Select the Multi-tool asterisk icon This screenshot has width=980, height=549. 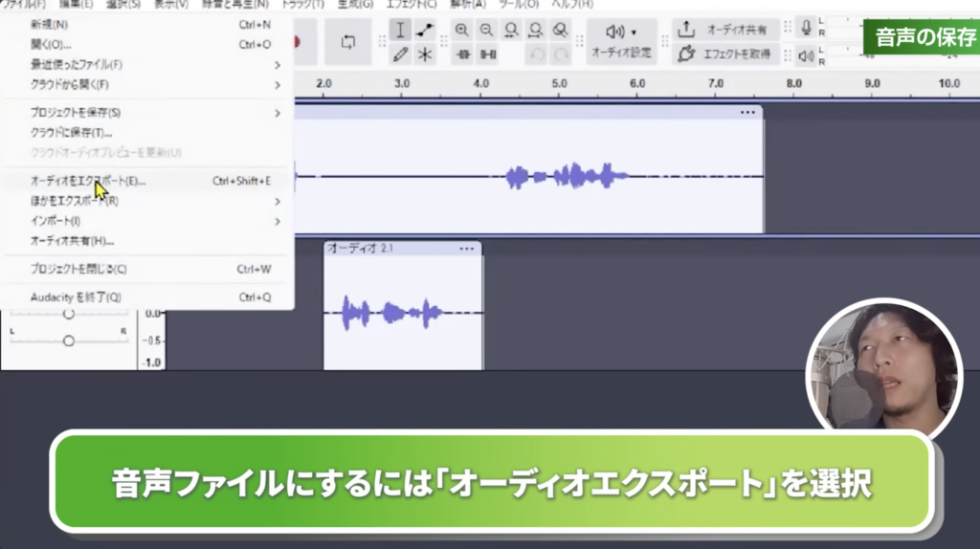click(425, 55)
